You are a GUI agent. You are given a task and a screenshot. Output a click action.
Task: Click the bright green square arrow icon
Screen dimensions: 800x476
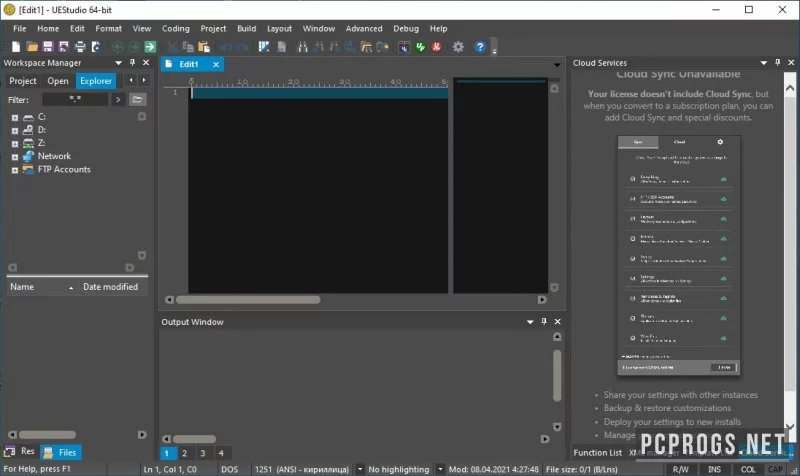pyautogui.click(x=150, y=47)
